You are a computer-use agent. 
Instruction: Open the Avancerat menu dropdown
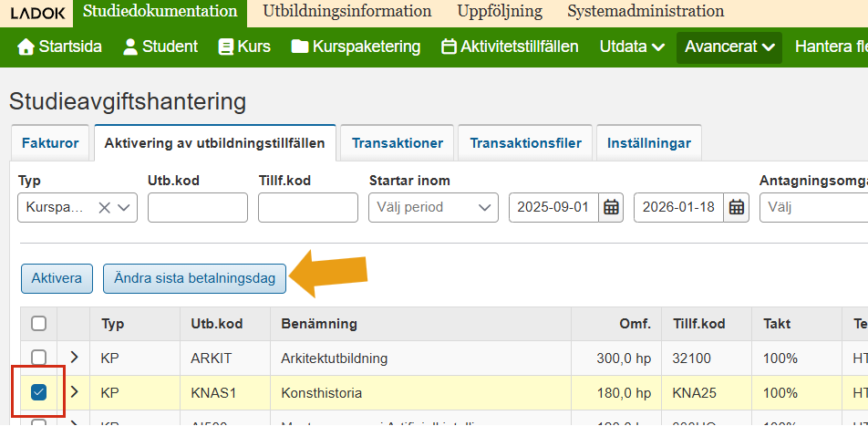(x=729, y=47)
